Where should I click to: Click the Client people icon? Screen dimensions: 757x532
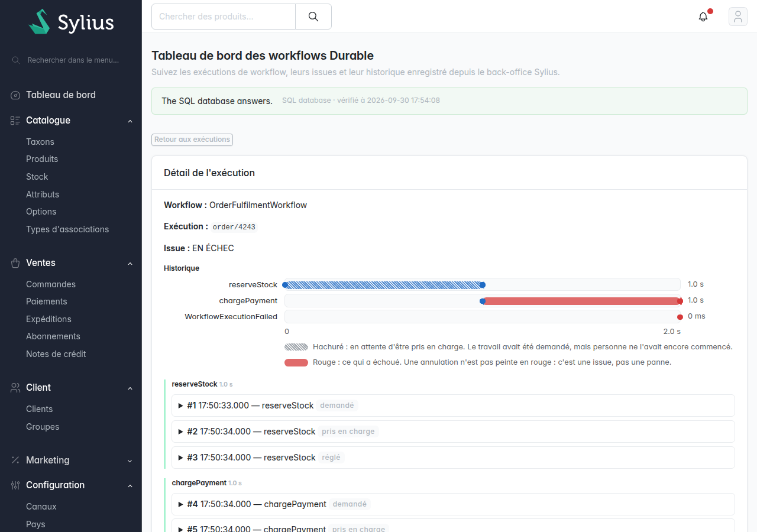[15, 388]
